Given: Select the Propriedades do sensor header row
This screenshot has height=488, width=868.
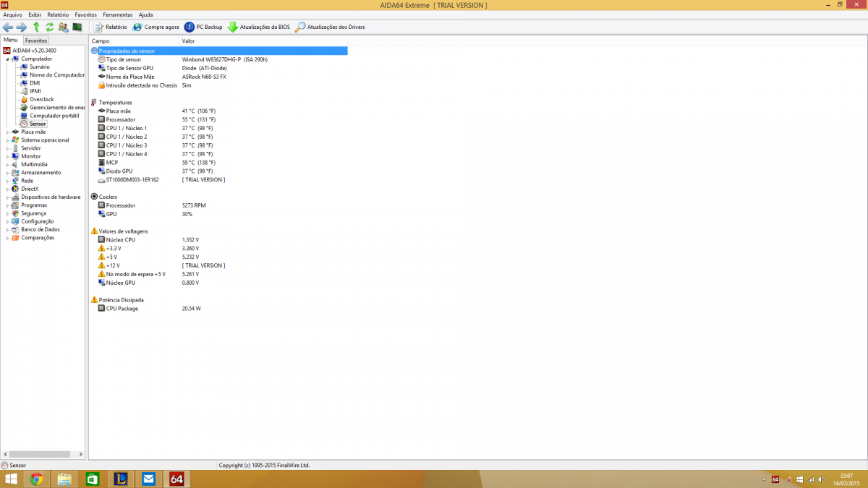Looking at the screenshot, I should coord(218,51).
